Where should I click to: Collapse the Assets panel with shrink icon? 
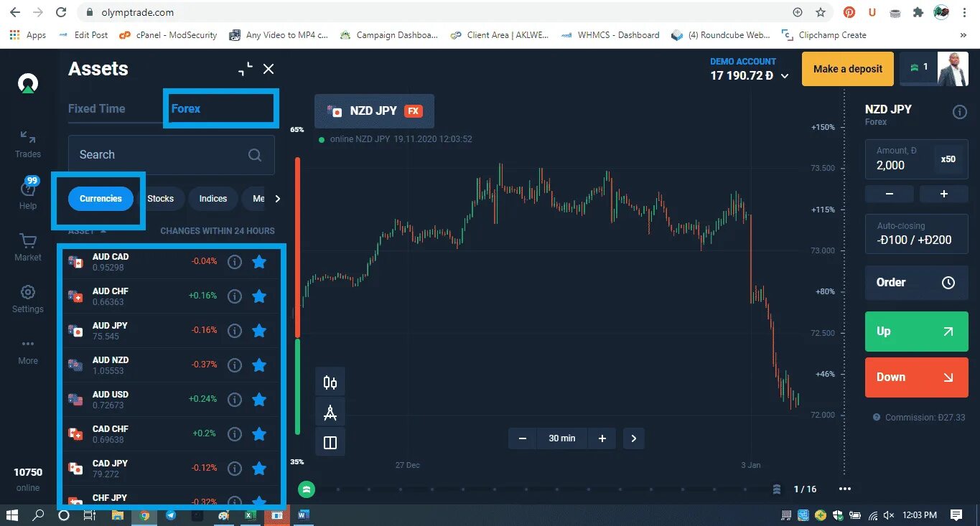click(x=246, y=69)
